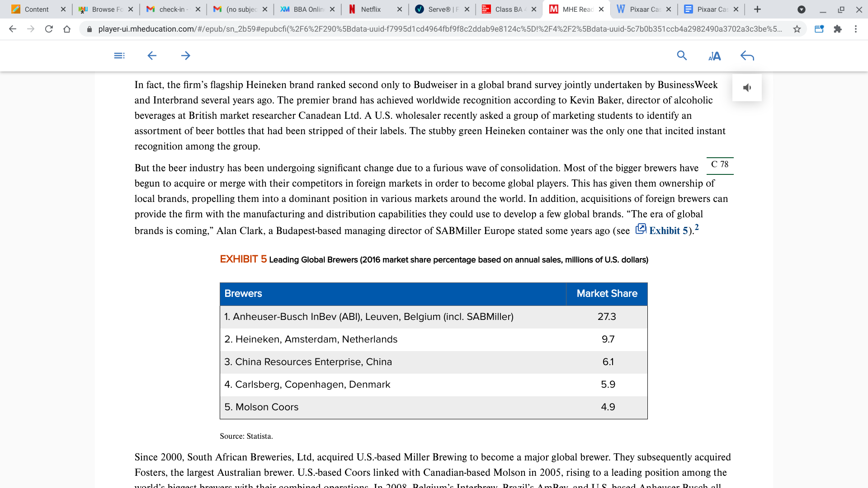Open Exhibit 5 link
The width and height of the screenshot is (868, 488).
668,230
